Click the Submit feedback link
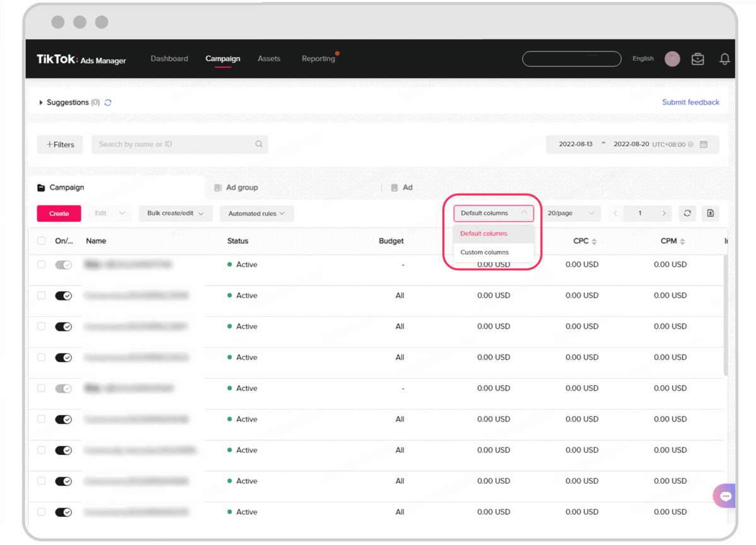Image resolution: width=756 pixels, height=545 pixels. (690, 102)
